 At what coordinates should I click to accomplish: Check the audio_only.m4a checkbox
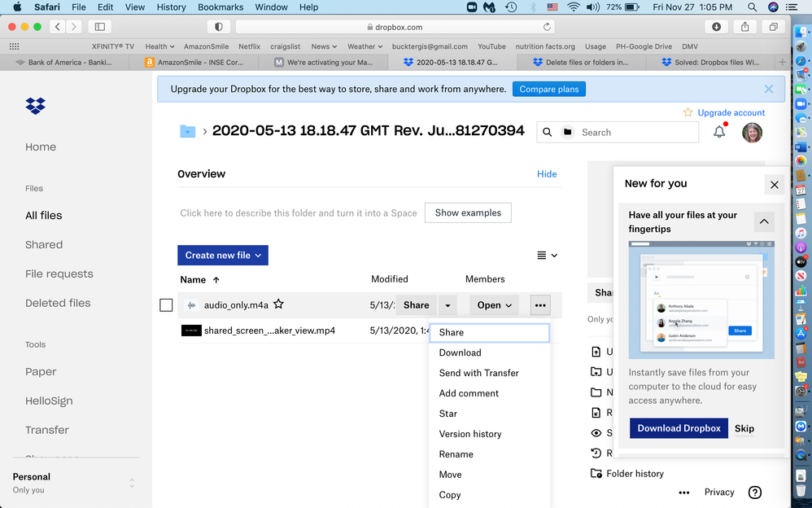tap(166, 305)
